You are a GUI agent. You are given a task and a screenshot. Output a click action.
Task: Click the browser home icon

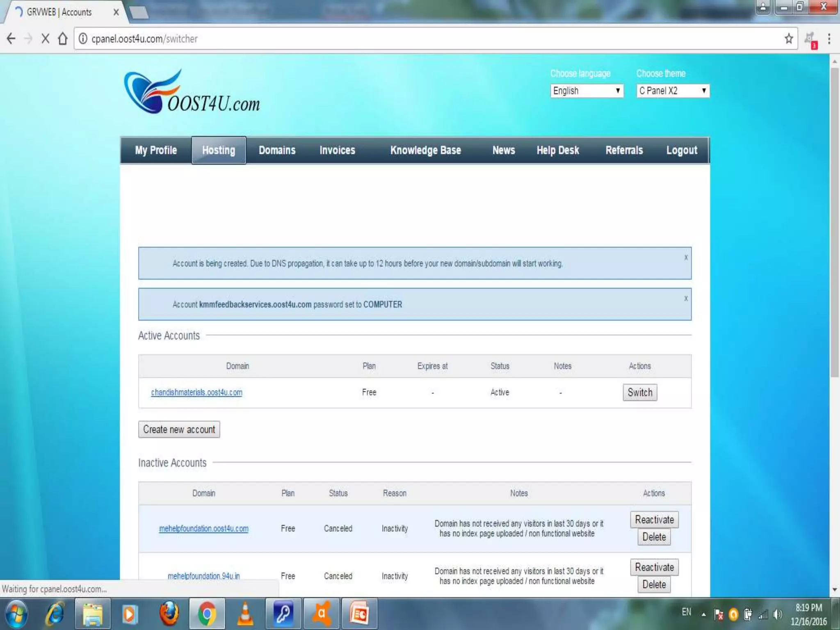62,39
